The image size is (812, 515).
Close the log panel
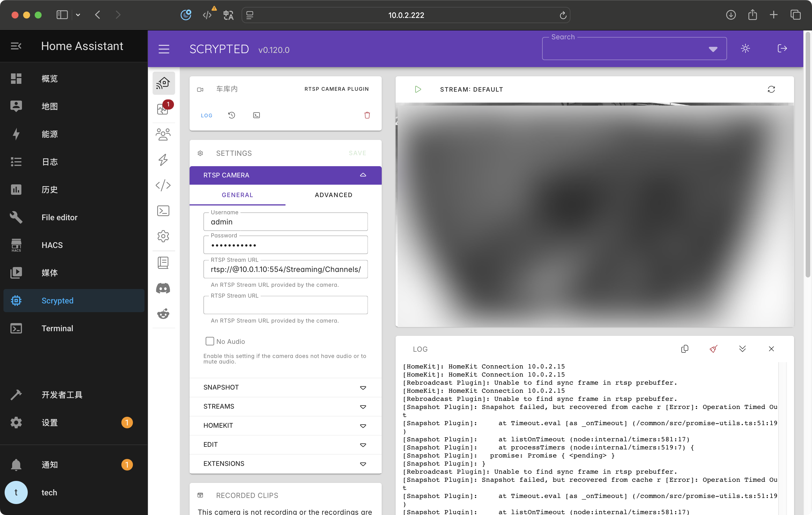(x=771, y=349)
